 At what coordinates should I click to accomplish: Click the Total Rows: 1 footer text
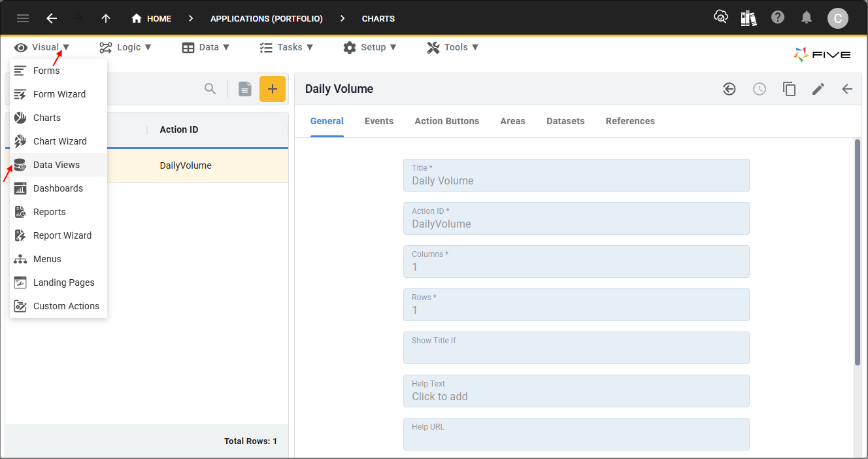[x=250, y=441]
